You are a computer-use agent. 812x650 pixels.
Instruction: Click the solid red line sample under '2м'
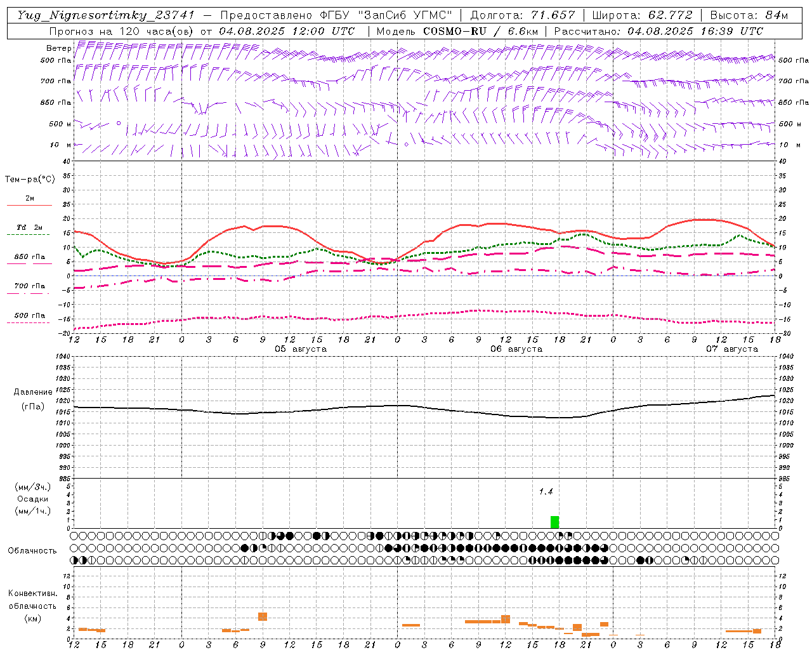coord(29,206)
